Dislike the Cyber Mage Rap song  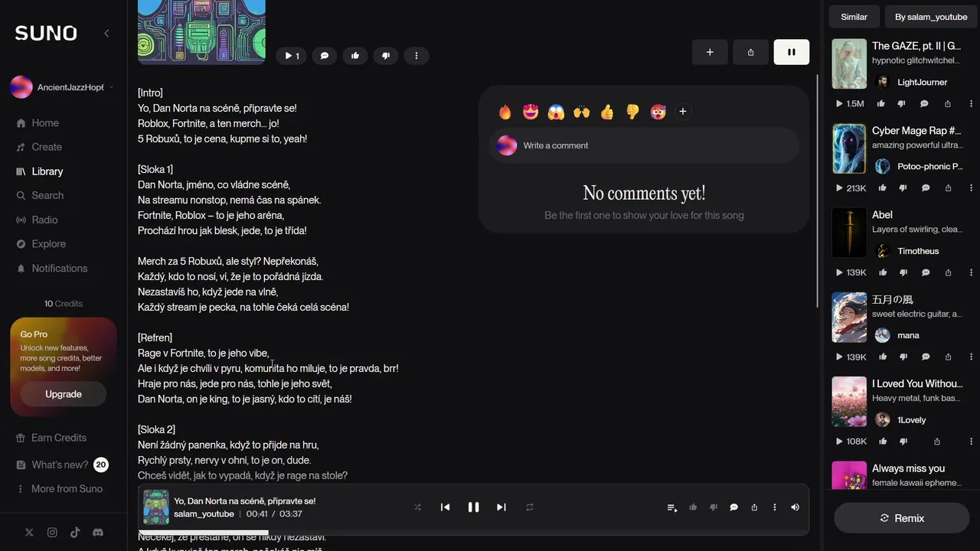pyautogui.click(x=903, y=188)
